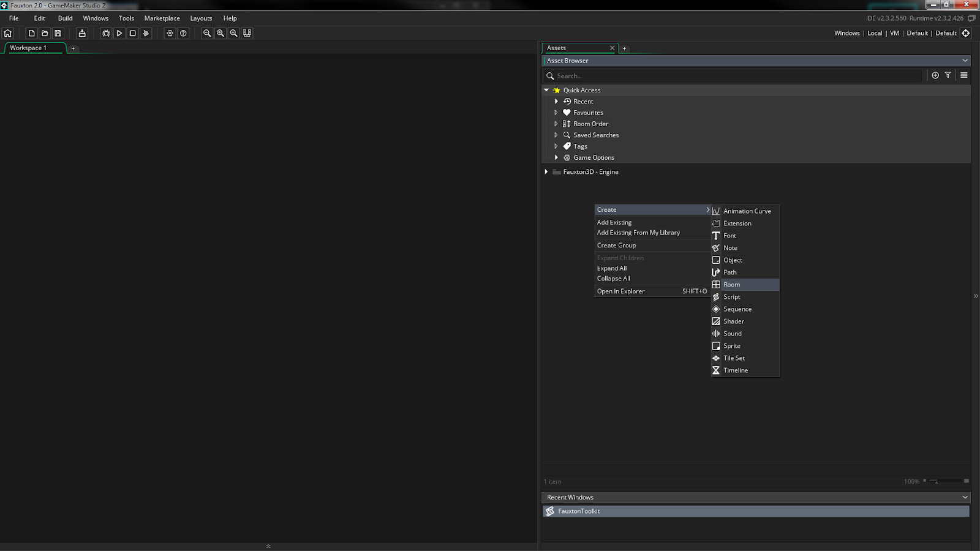
Task: Expand the Favourites tree node
Action: [x=556, y=113]
